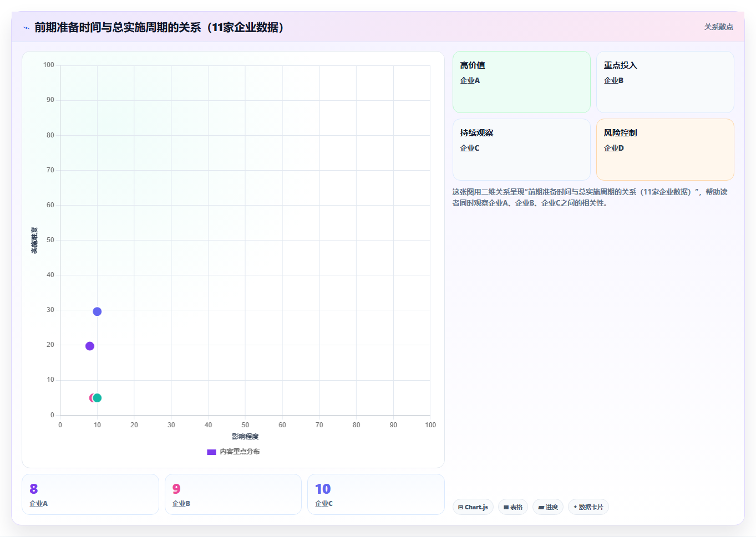Click the chart title 前期准备时间与总实施周期的关系
This screenshot has height=537, width=756.
point(159,27)
